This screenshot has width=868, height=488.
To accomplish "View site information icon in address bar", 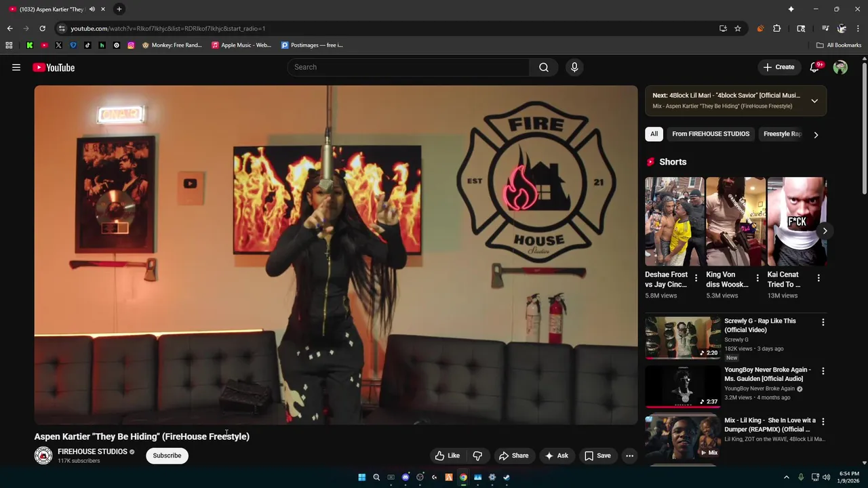I will point(62,28).
